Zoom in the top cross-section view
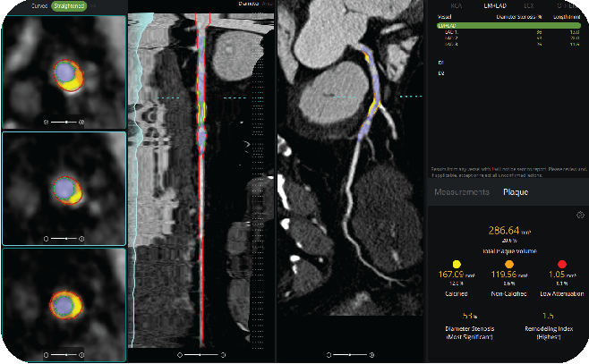589x364 pixels. (81, 122)
